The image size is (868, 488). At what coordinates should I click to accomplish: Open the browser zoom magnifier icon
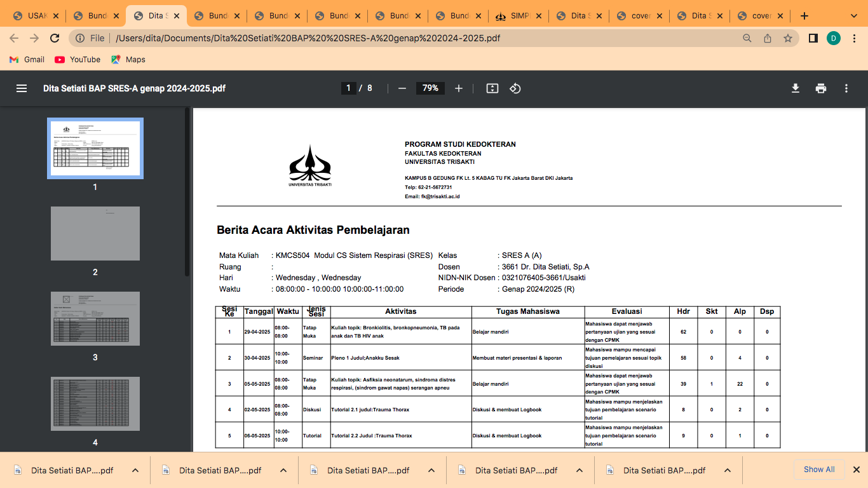(x=747, y=38)
